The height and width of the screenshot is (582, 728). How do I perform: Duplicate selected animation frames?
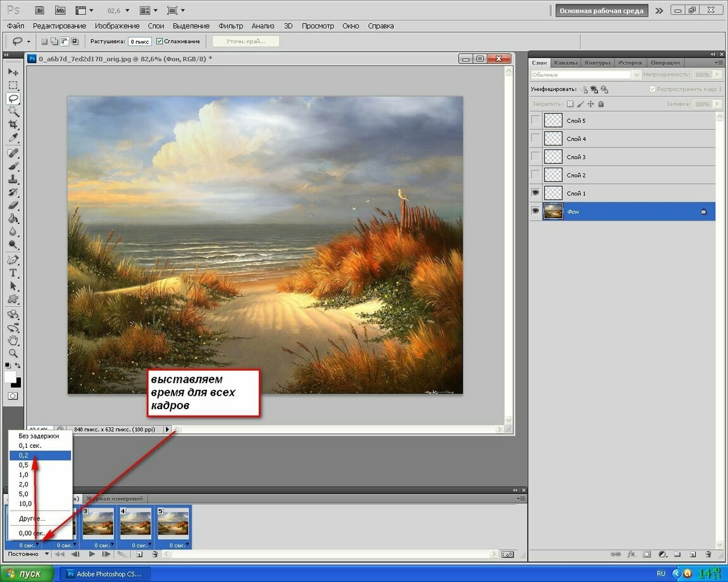click(139, 554)
